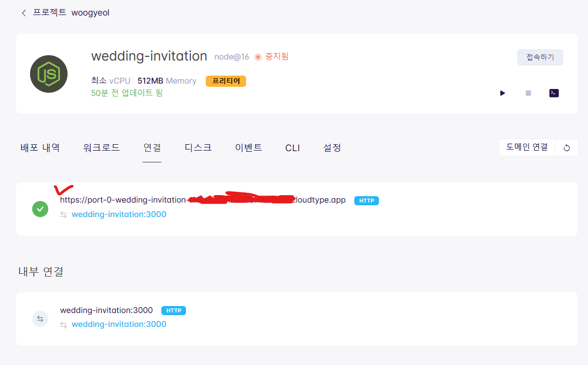
Task: Click the HTTP badge in the 내부 연결 card
Action: tap(174, 311)
